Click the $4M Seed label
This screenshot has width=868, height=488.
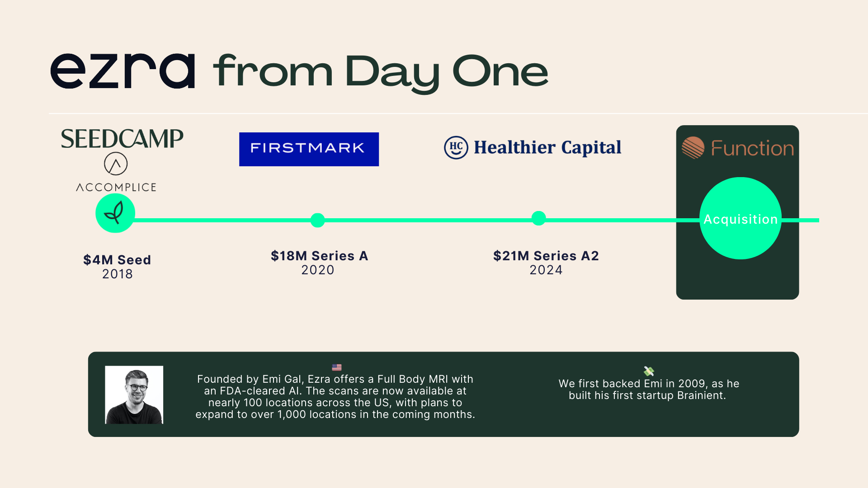click(117, 260)
